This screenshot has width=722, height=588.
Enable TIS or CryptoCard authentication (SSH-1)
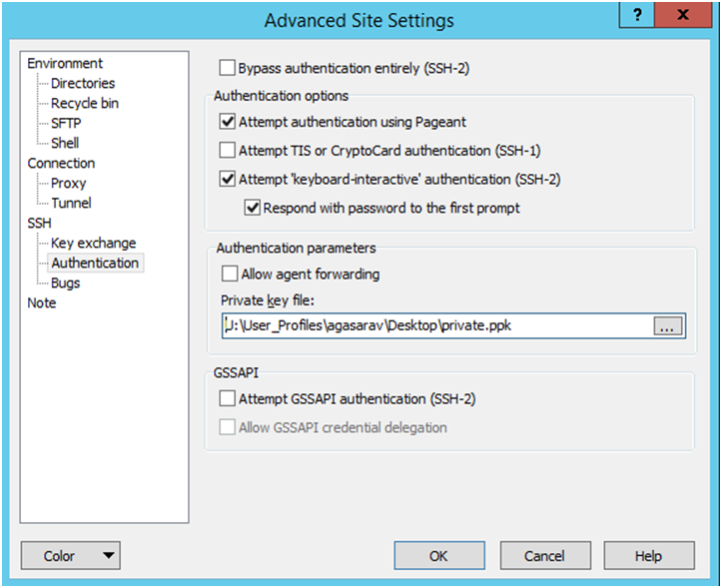[228, 150]
